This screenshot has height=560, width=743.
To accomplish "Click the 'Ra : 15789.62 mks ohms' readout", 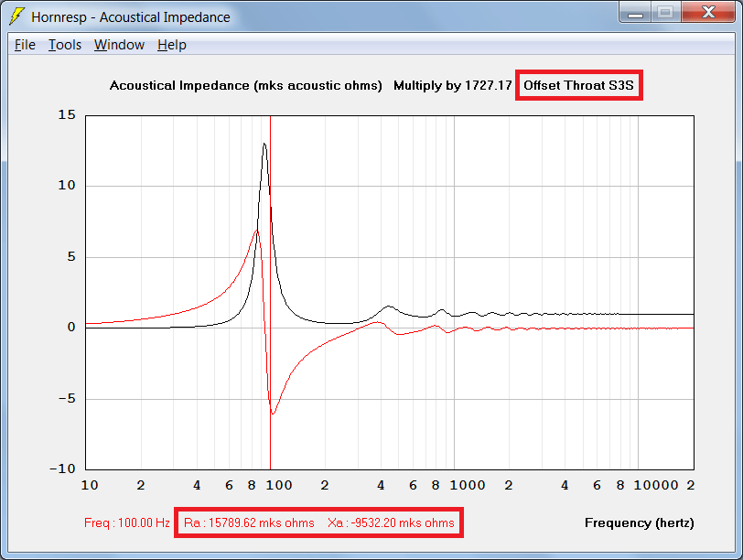I will [x=249, y=523].
